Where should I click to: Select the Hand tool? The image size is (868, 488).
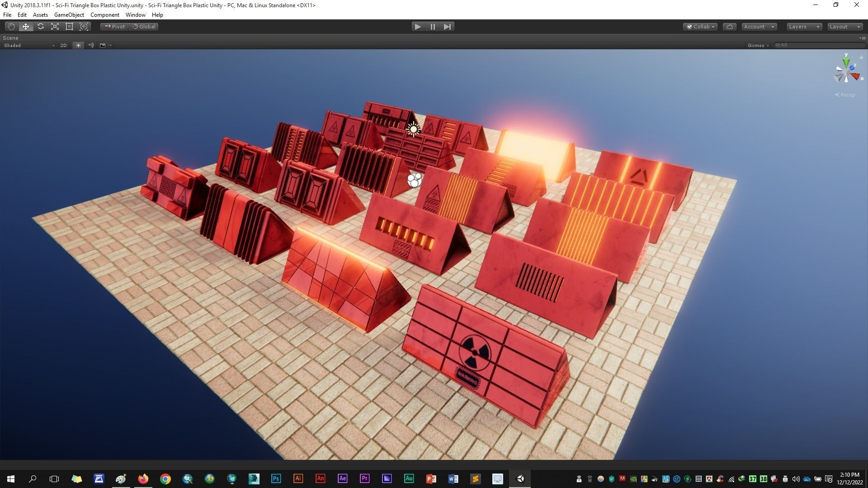[11, 27]
